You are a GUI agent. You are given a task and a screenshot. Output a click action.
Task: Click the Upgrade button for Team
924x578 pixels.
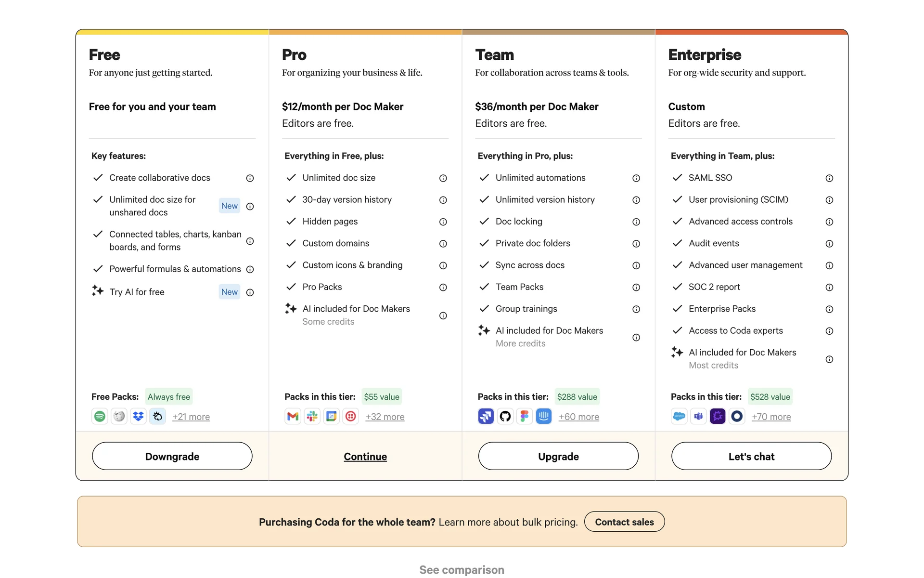pos(558,456)
